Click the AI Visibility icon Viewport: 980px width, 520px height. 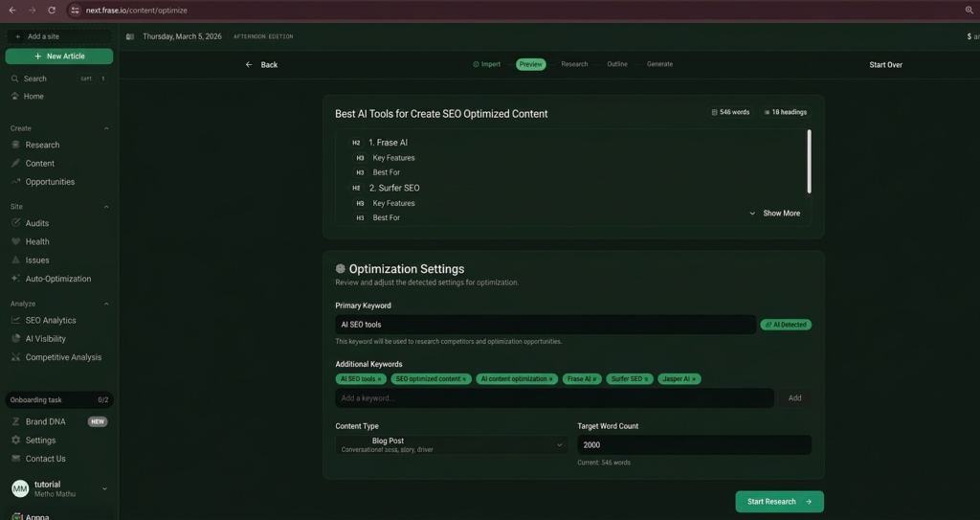tap(15, 339)
